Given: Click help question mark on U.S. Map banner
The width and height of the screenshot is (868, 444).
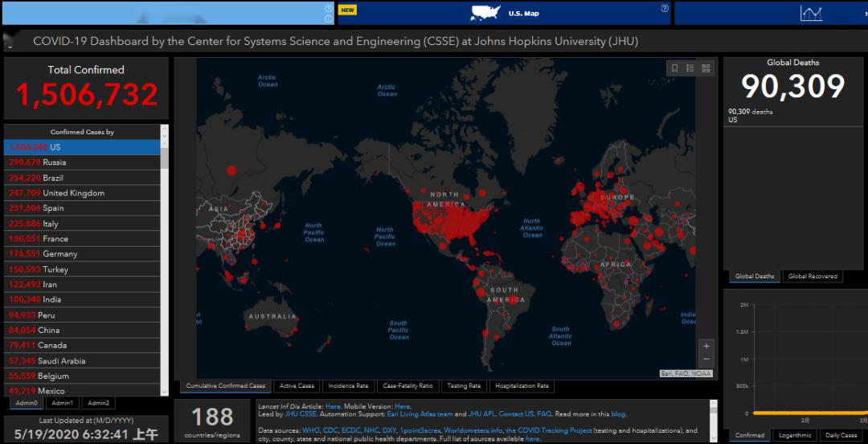Looking at the screenshot, I should coord(665,9).
